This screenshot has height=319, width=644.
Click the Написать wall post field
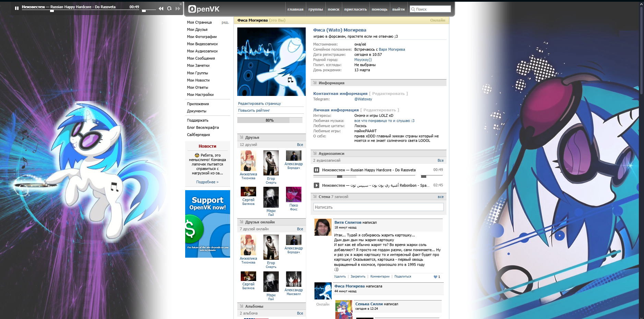click(x=378, y=207)
